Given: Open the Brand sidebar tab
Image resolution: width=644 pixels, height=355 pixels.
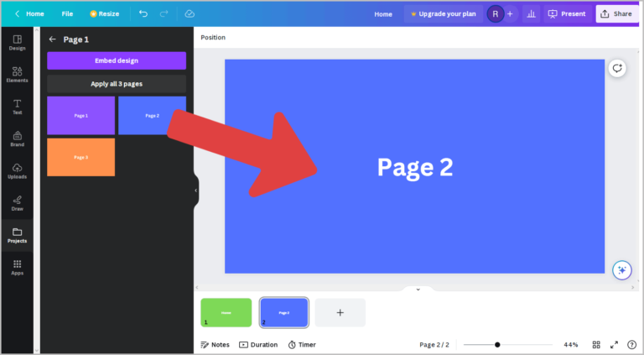Looking at the screenshot, I should 17,138.
